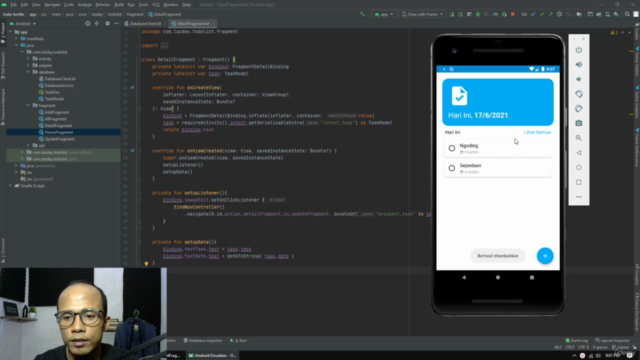640x360 pixels.
Task: Open the VCS menu
Action: [156, 4]
